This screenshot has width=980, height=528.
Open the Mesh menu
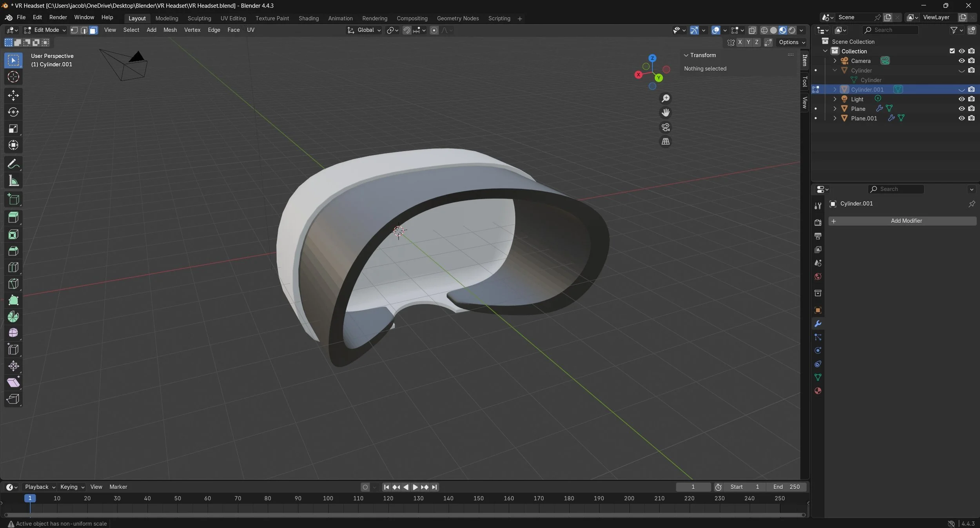click(170, 30)
